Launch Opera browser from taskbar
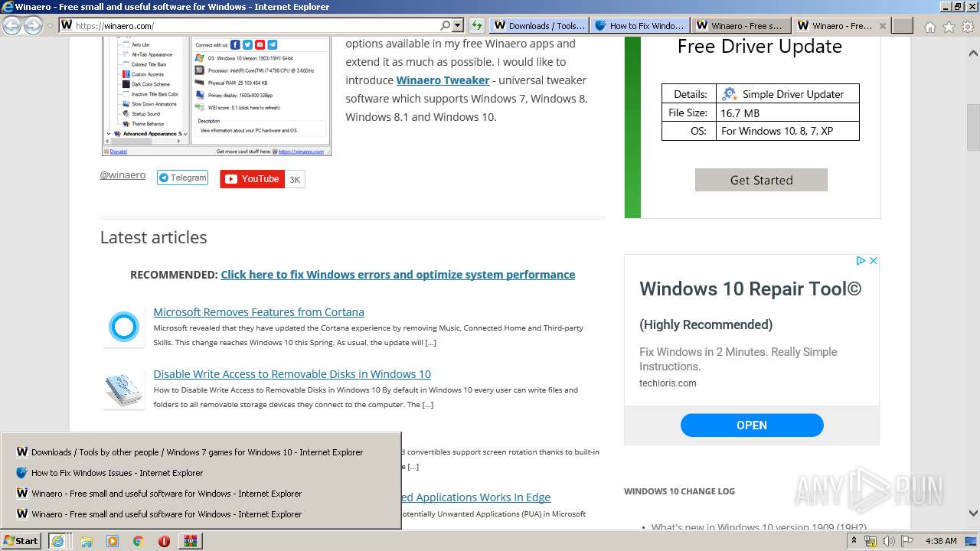 point(164,541)
